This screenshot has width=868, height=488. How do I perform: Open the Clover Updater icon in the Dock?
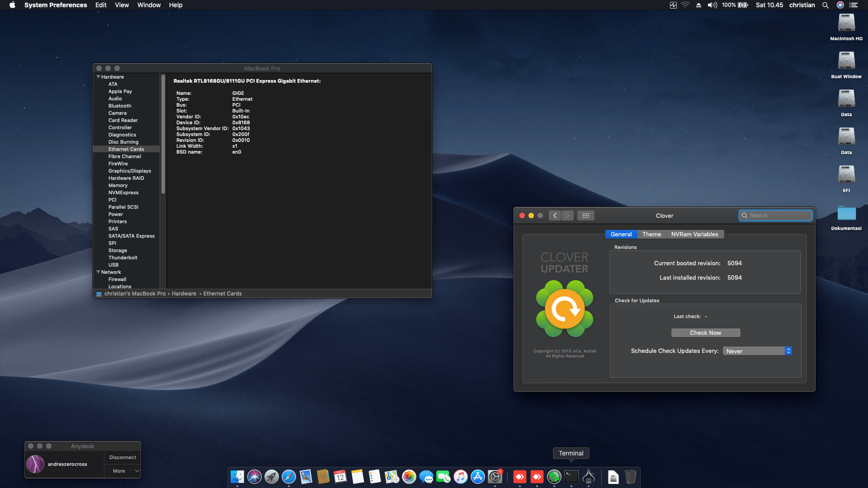pos(554,477)
